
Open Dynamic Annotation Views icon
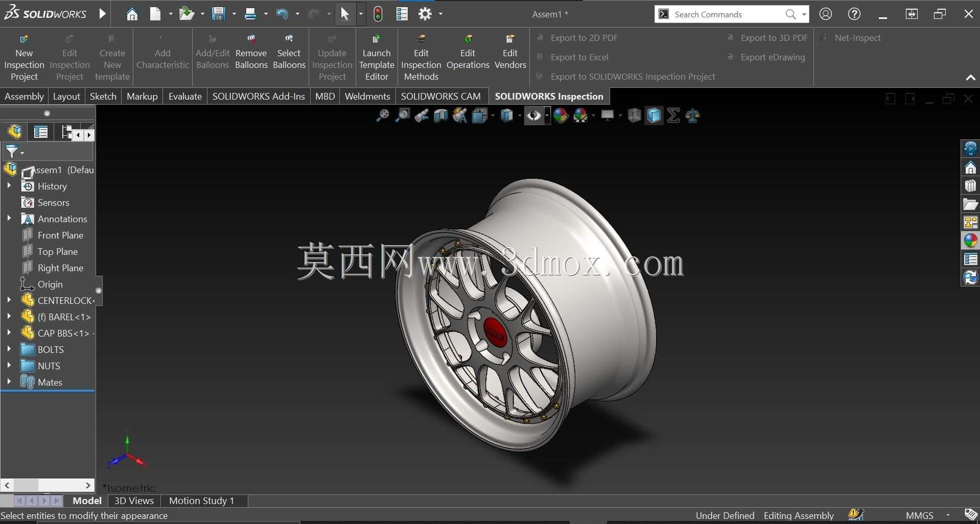tap(460, 116)
